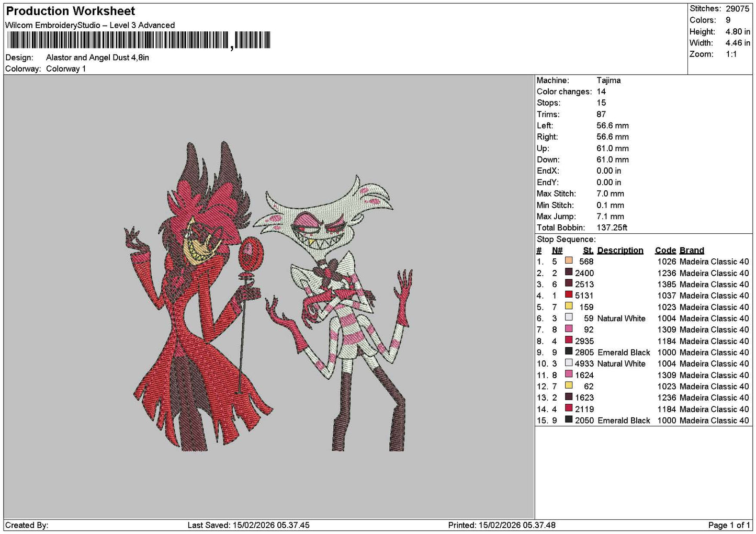The width and height of the screenshot is (756, 534).
Task: Select code '1184' in row 8
Action: pos(666,341)
